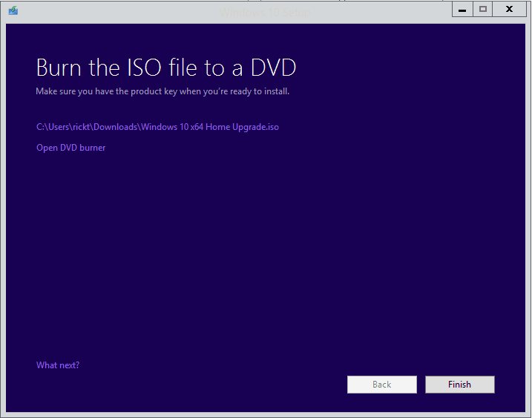
Task: Click the Burn the ISO file to a DVD heading
Action: coord(166,68)
